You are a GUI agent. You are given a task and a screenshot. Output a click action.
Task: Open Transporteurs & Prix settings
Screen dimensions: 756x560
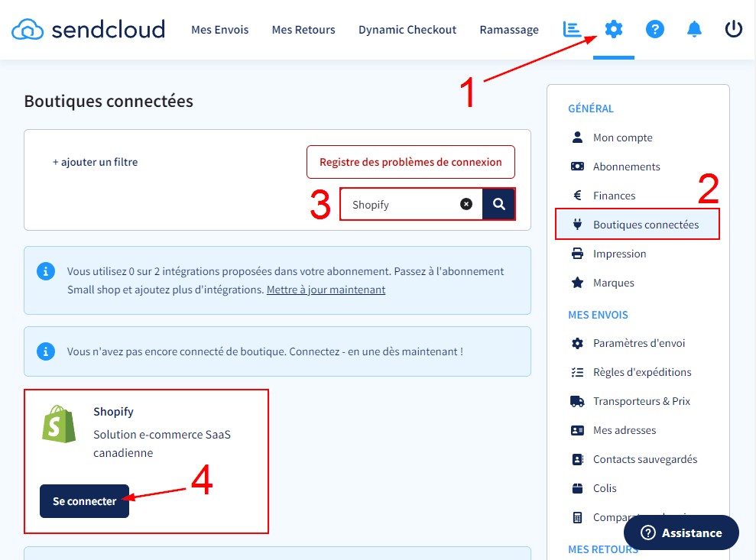click(x=641, y=401)
